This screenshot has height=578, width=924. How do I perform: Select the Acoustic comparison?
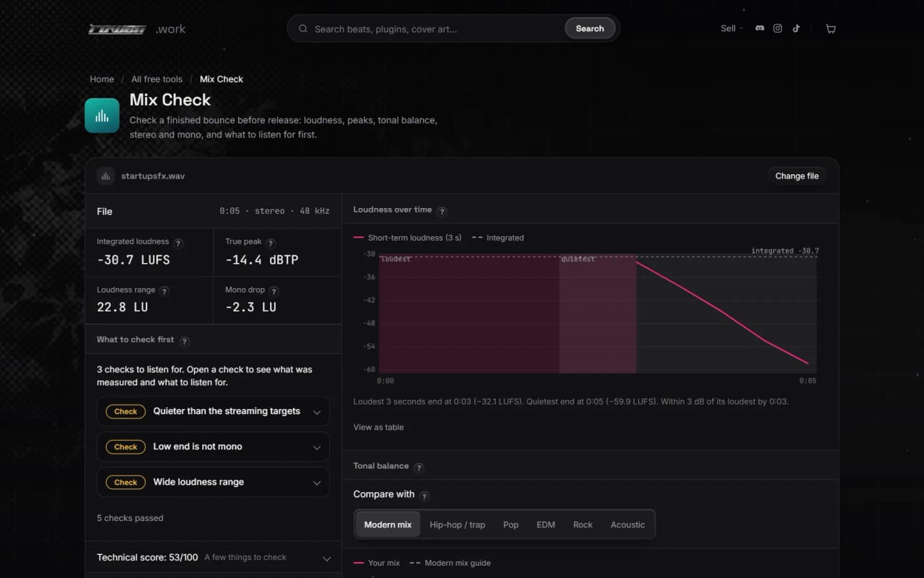pyautogui.click(x=627, y=525)
